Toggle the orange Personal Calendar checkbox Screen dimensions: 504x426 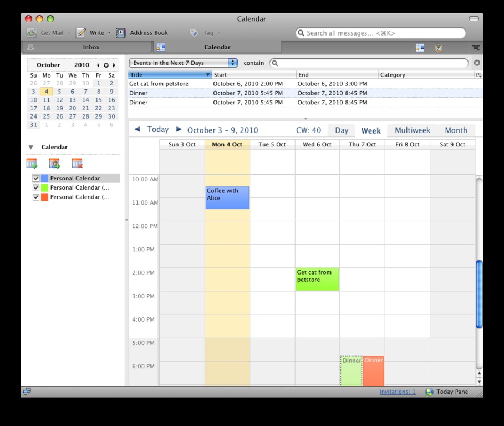click(x=36, y=197)
